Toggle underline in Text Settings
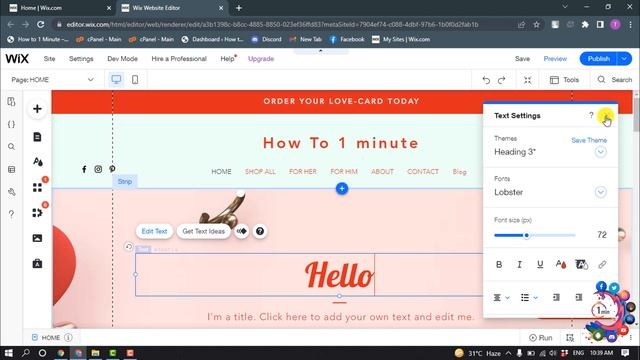The image size is (640, 360). pyautogui.click(x=540, y=264)
